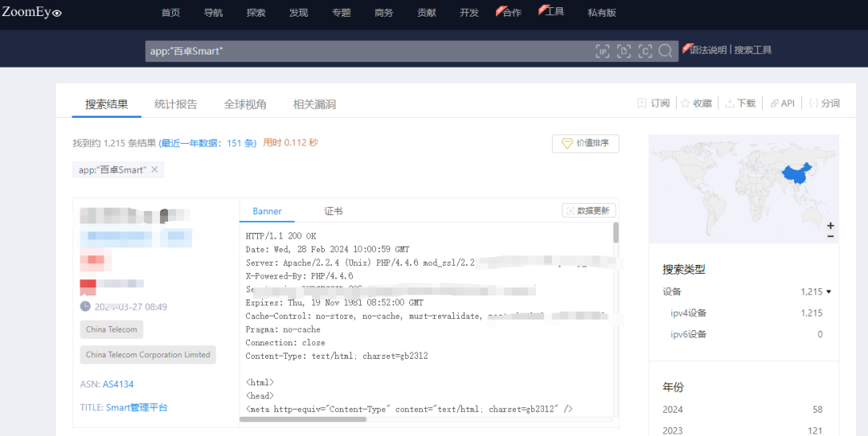This screenshot has height=436, width=868.
Task: Click the icon search (C) icon in search bar
Action: point(645,51)
